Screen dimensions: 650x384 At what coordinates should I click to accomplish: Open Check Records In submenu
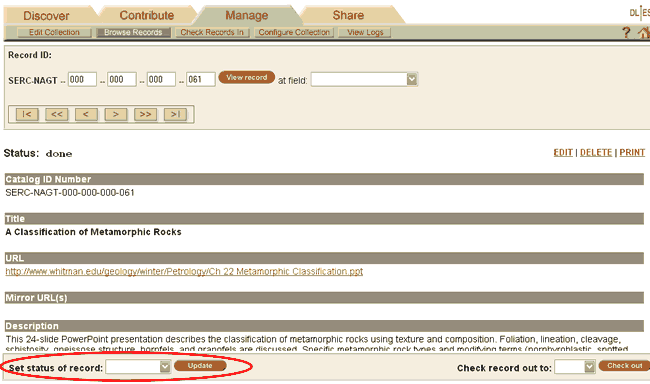(212, 32)
